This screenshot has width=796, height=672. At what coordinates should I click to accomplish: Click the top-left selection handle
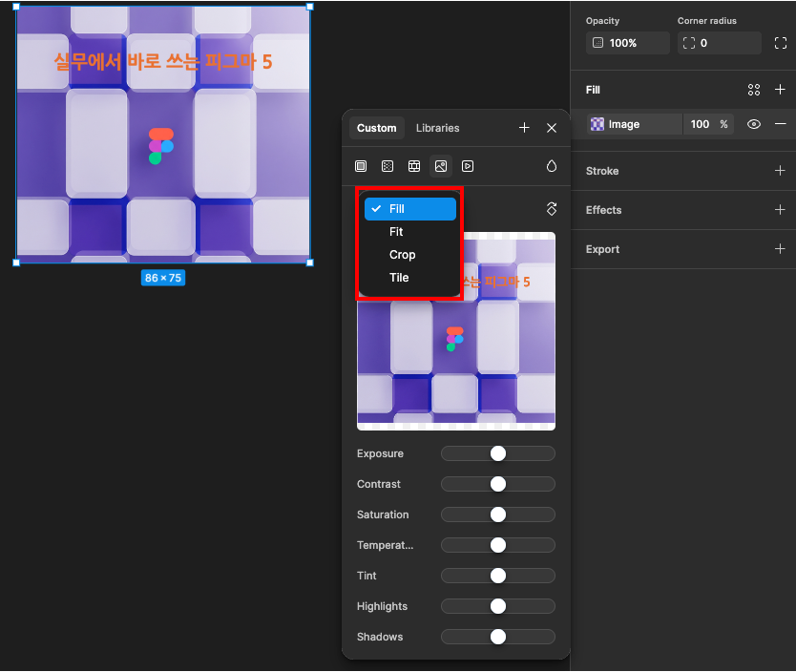pyautogui.click(x=16, y=7)
